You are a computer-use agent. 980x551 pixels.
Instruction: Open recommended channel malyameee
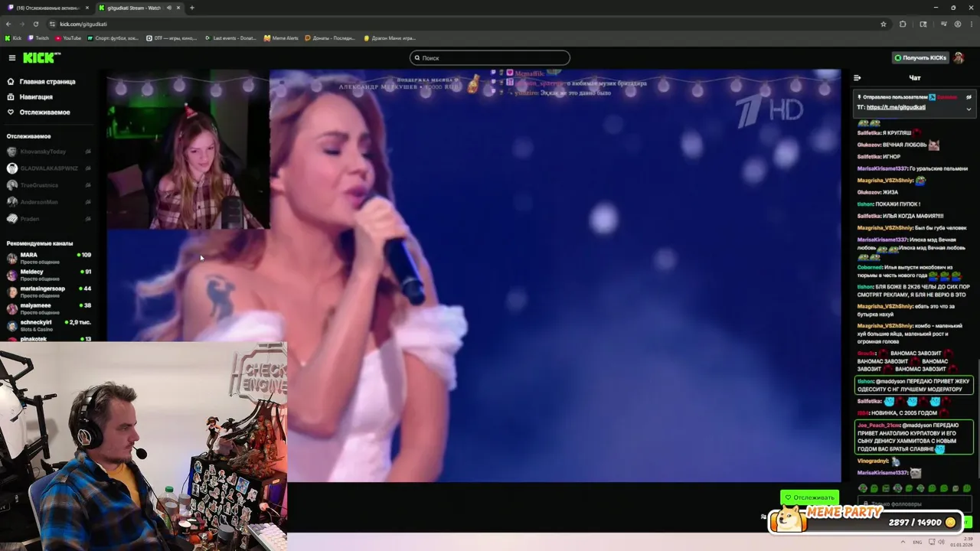pyautogui.click(x=48, y=308)
